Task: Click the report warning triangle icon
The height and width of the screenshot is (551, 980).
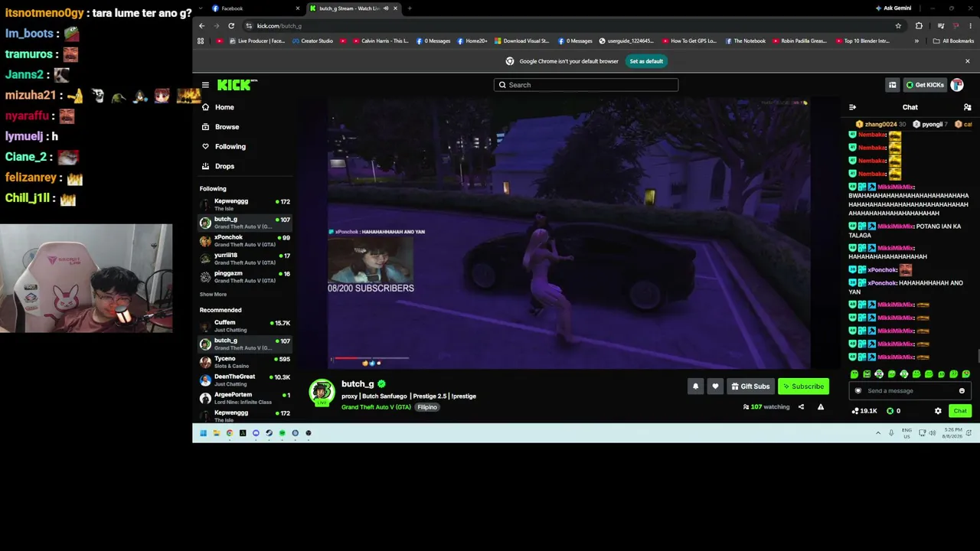Action: click(821, 407)
